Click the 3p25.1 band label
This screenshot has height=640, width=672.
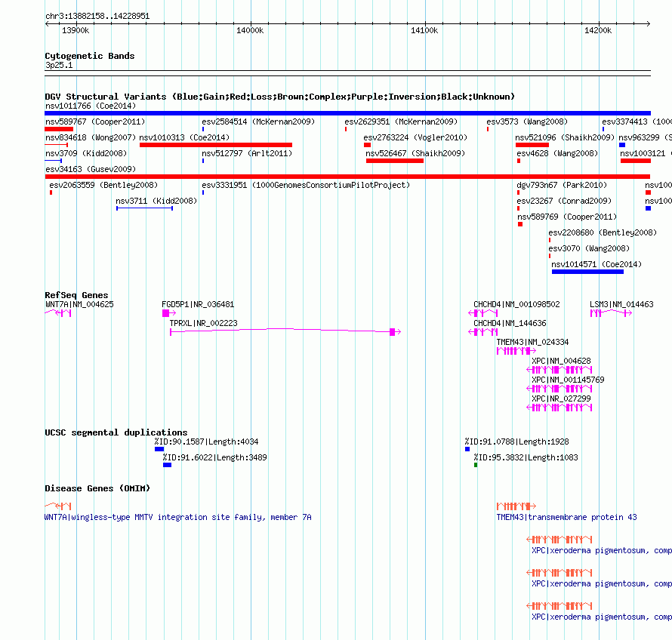pyautogui.click(x=59, y=65)
